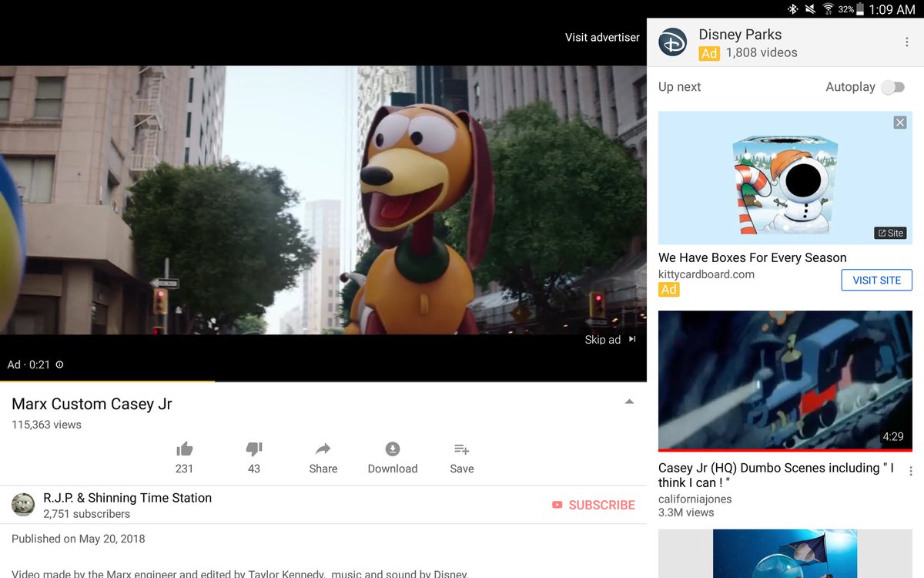Image resolution: width=924 pixels, height=578 pixels.
Task: Tap the ad info icon beside 0:21
Action: (59, 365)
